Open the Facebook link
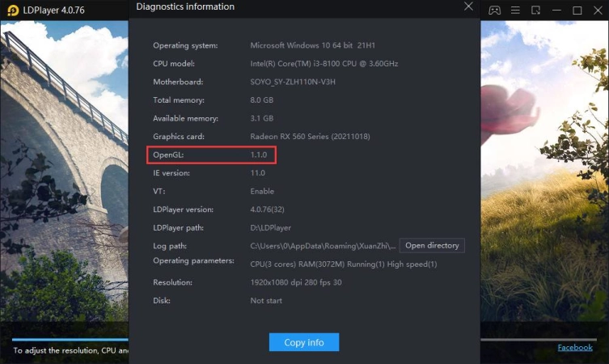The height and width of the screenshot is (364, 609). (x=575, y=348)
